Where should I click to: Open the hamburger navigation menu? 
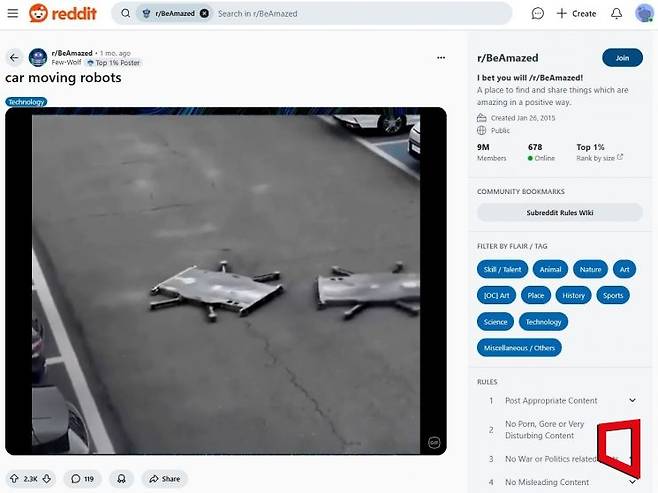pyautogui.click(x=12, y=13)
